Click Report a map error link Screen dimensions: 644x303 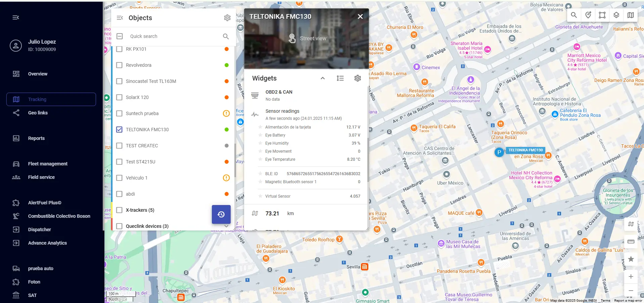point(628,301)
